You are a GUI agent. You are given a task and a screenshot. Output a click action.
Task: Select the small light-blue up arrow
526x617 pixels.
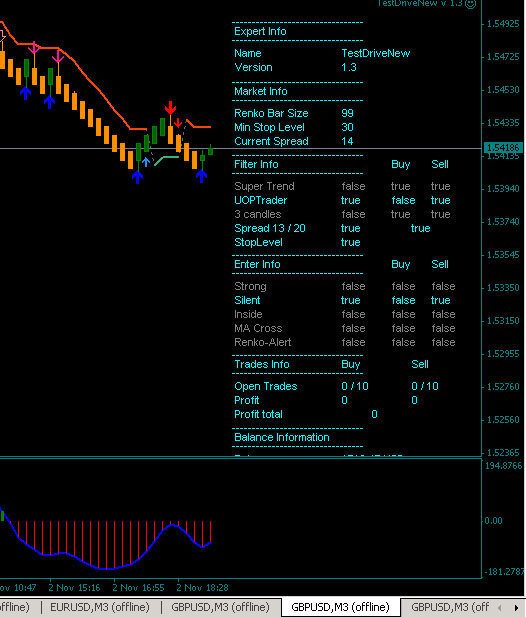click(146, 162)
